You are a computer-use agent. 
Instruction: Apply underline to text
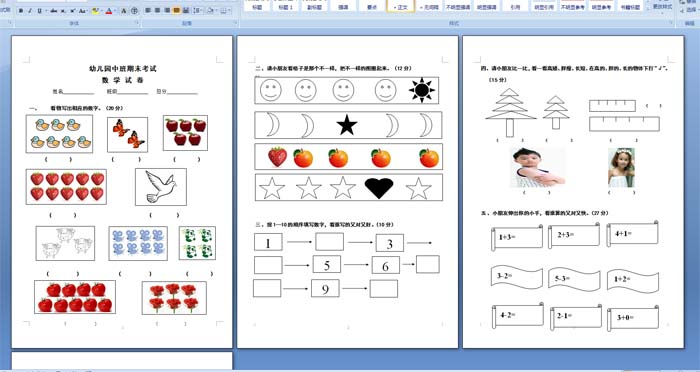pyautogui.click(x=39, y=11)
